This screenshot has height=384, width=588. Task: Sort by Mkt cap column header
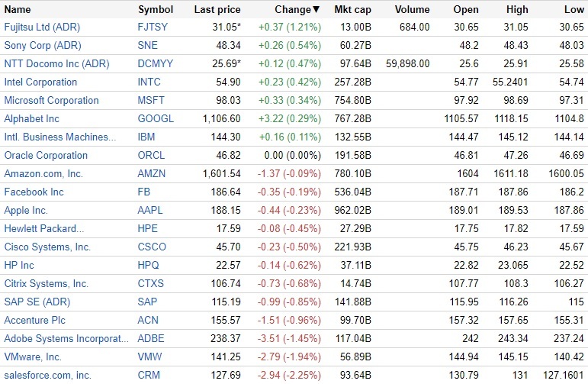click(x=352, y=10)
